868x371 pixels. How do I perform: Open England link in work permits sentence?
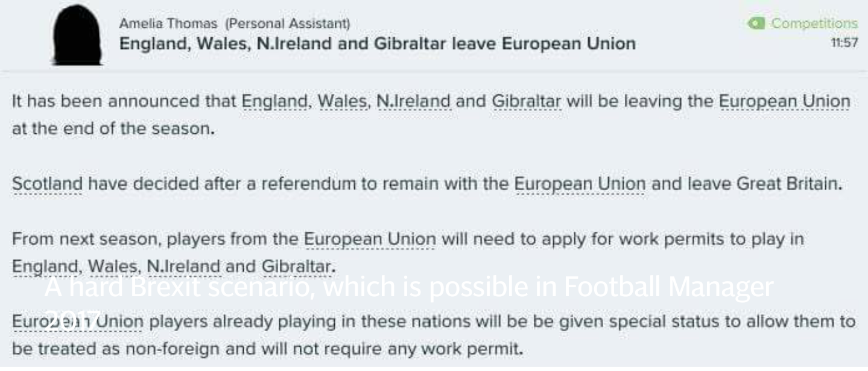coord(45,265)
